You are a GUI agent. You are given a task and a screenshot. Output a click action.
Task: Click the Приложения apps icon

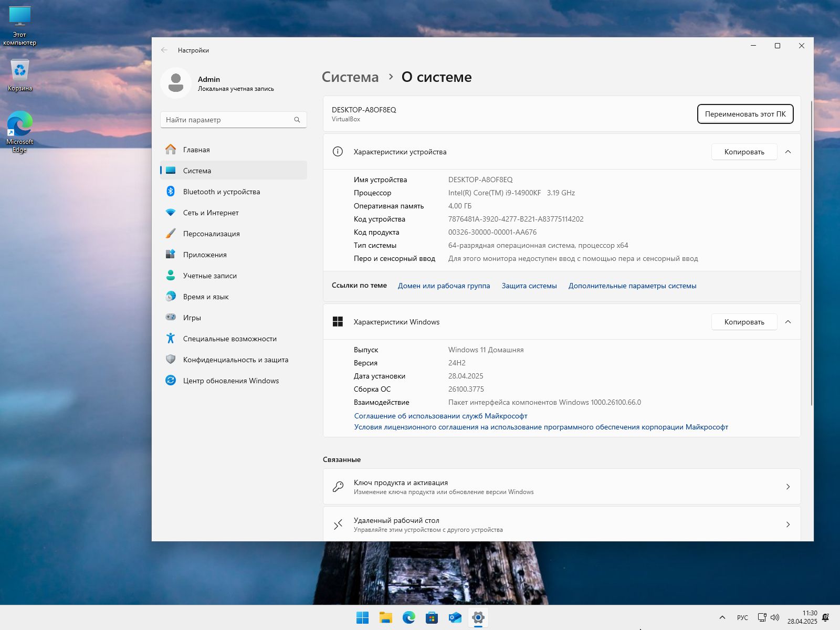(171, 255)
